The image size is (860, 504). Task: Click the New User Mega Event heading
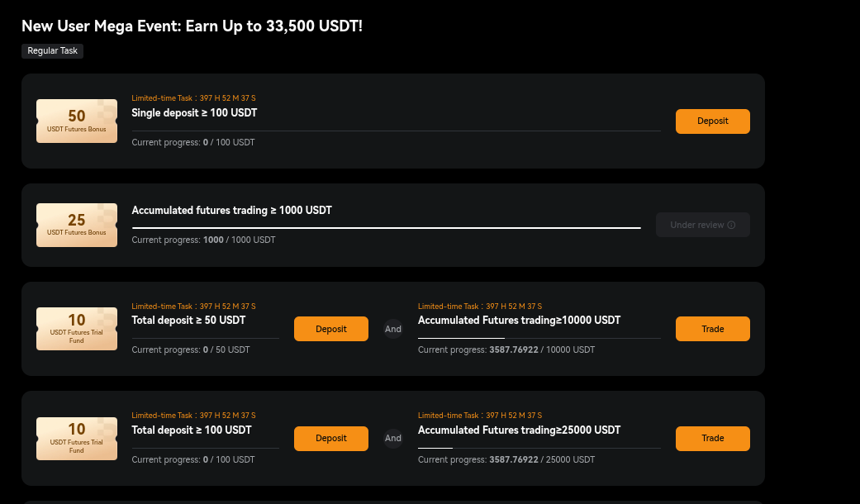click(192, 26)
